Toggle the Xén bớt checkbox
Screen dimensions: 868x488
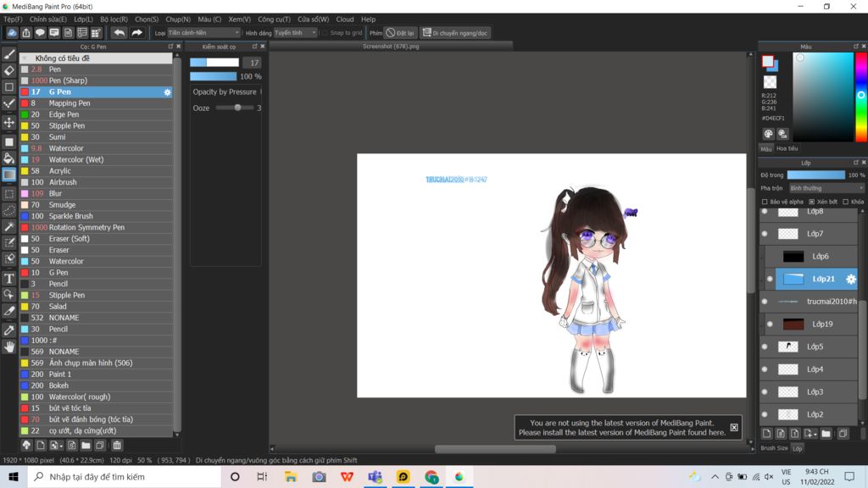coord(811,202)
